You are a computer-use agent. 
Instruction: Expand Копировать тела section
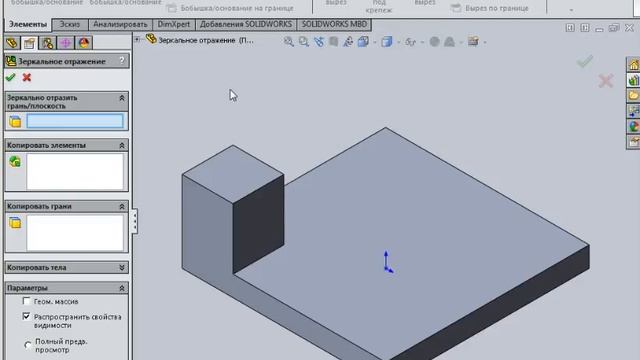pyautogui.click(x=122, y=268)
